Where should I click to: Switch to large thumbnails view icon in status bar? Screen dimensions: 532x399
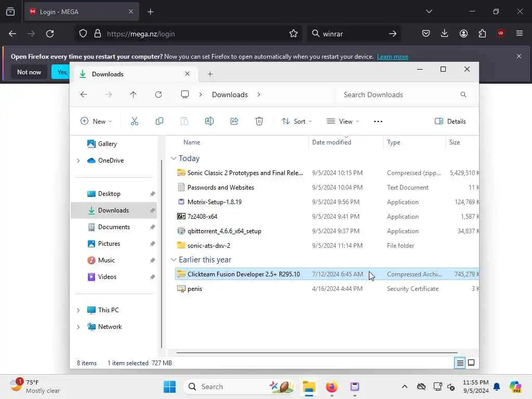471,363
